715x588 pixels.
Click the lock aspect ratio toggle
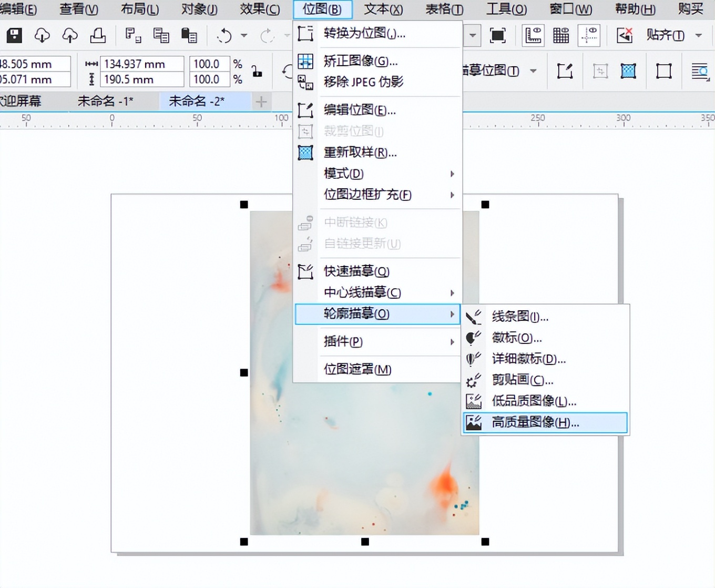(x=257, y=72)
